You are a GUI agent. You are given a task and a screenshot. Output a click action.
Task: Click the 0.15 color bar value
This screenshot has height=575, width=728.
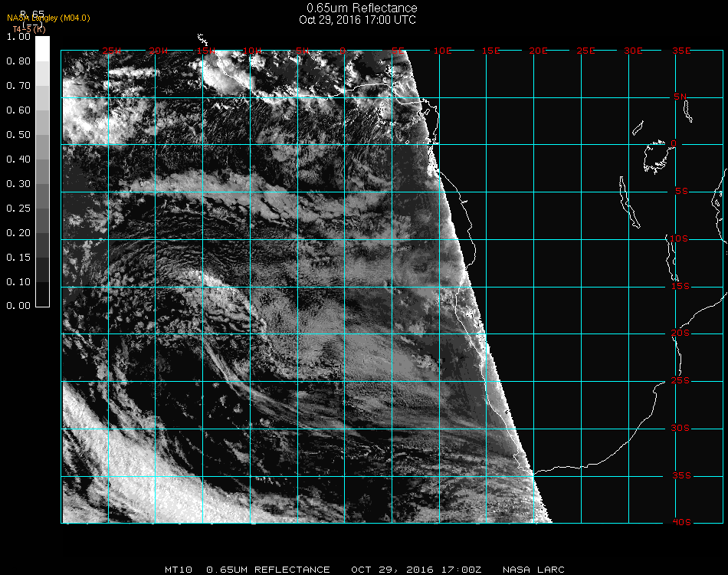[18, 258]
